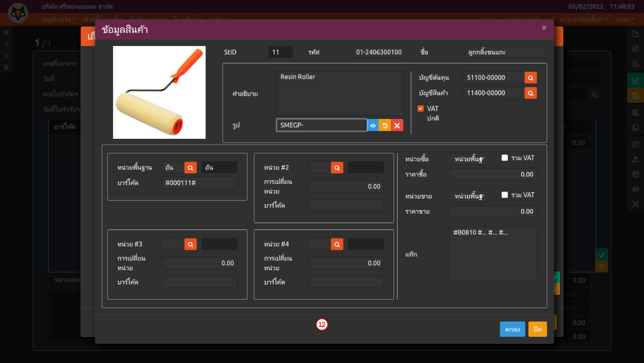The width and height of the screenshot is (644, 363).
Task: Click the แท็ก textarea with #B0810
Action: (x=493, y=254)
